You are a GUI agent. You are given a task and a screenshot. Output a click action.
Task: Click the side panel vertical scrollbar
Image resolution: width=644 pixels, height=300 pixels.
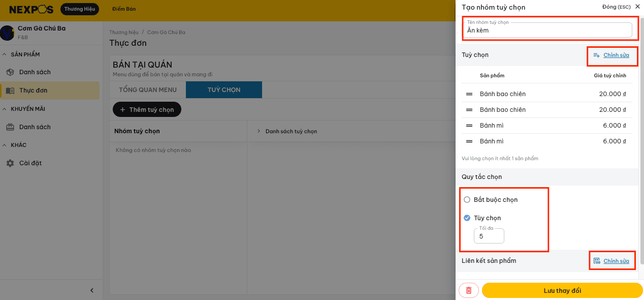pyautogui.click(x=642, y=140)
